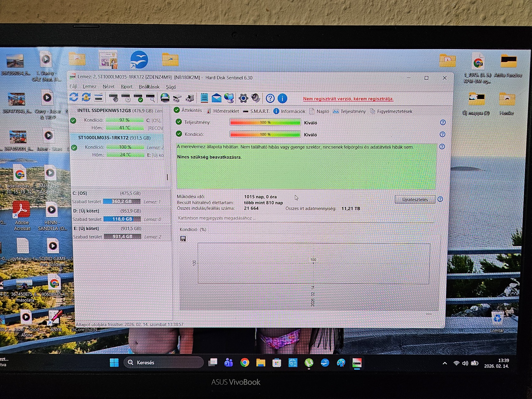Click the help icon beside the Teljesítmény row

coord(443,122)
